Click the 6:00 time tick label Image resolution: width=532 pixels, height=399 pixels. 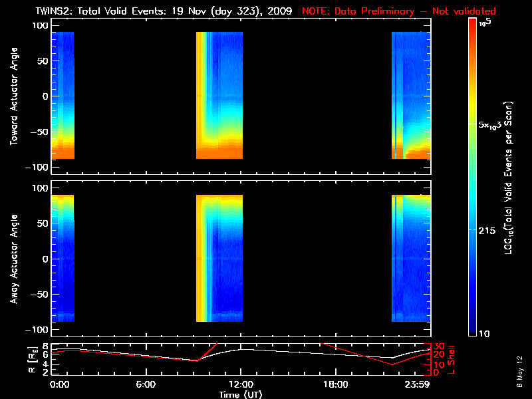coord(146,384)
